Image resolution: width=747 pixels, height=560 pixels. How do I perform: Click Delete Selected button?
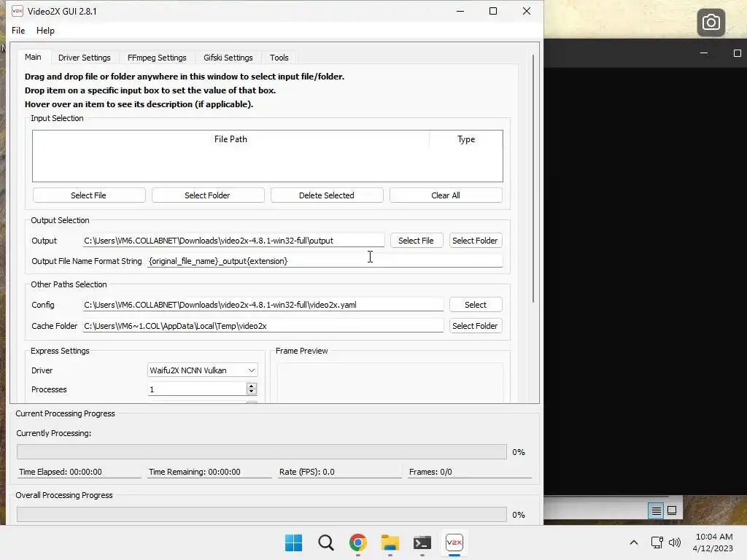click(326, 195)
